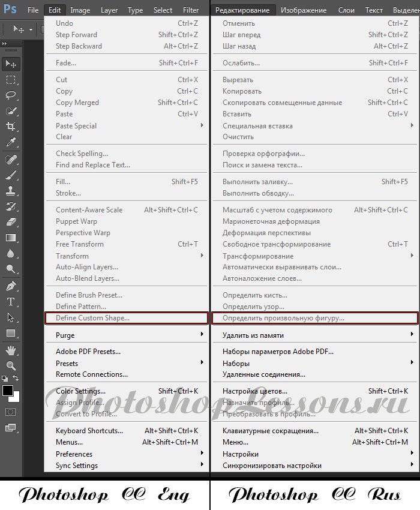The width and height of the screenshot is (420, 510).
Task: Choose the Eraser tool
Action: point(11,222)
